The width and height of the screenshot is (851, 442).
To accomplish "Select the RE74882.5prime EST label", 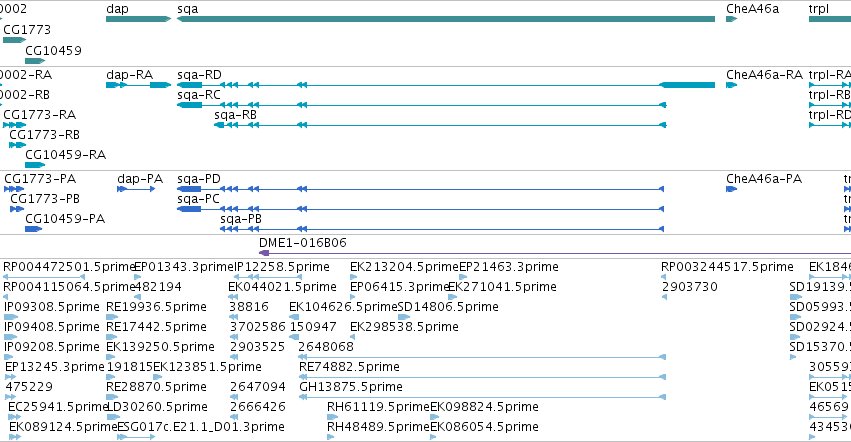I will click(350, 367).
